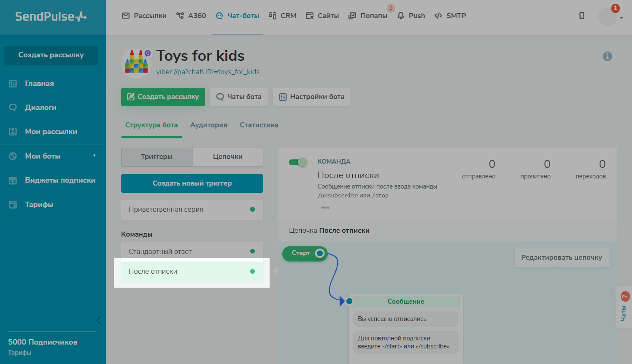Click the Мои рассылки sidebar icon
The width and height of the screenshot is (632, 364).
pos(13,132)
